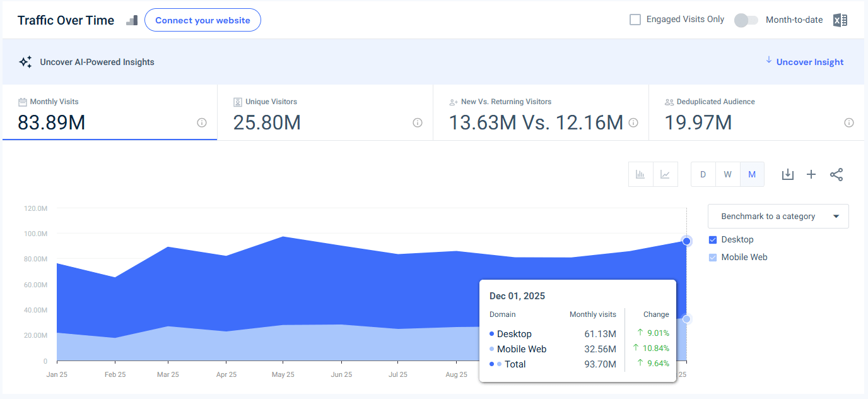
Task: Toggle Month-to-date view
Action: coord(746,20)
